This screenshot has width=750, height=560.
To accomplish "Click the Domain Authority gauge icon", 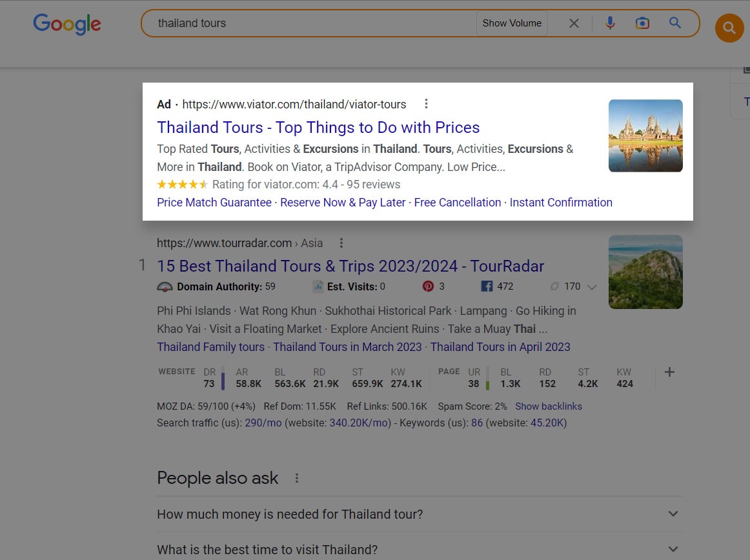I will [164, 286].
